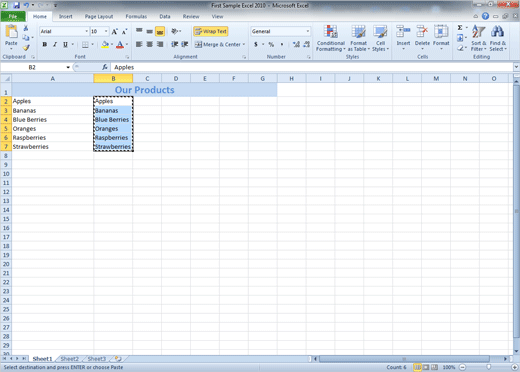Switch to the Review tab
520x372 pixels.
pos(191,16)
